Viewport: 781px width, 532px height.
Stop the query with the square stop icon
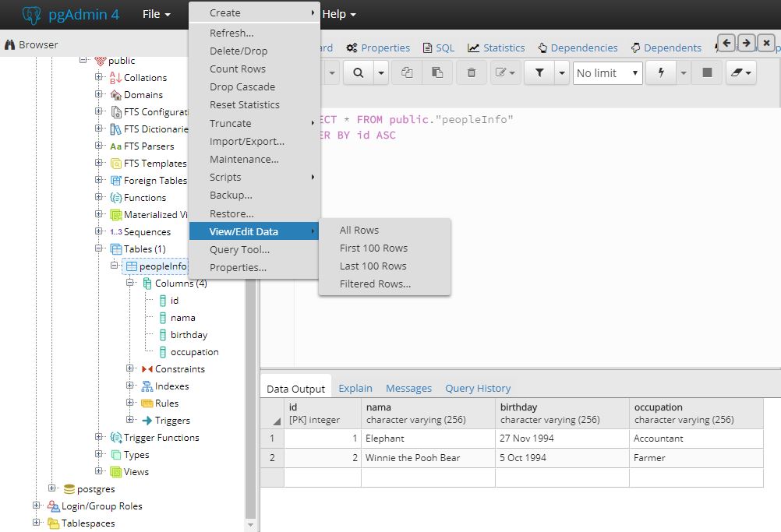coord(708,72)
